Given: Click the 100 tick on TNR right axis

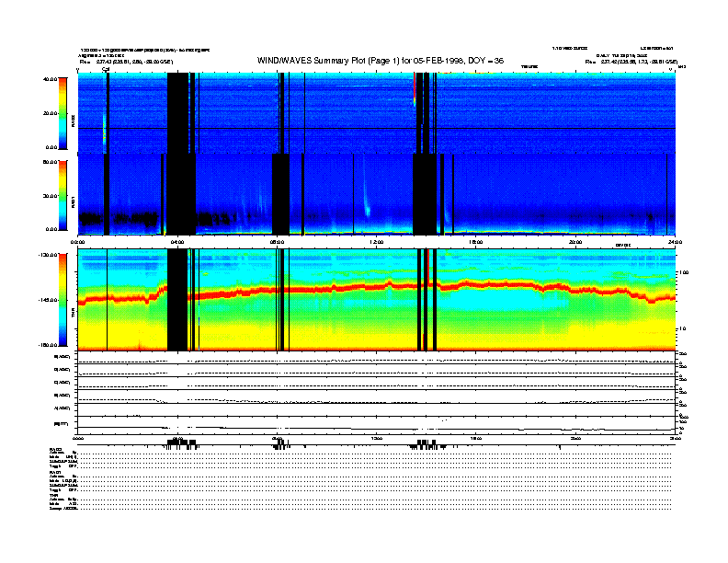Looking at the screenshot, I should pyautogui.click(x=685, y=272).
